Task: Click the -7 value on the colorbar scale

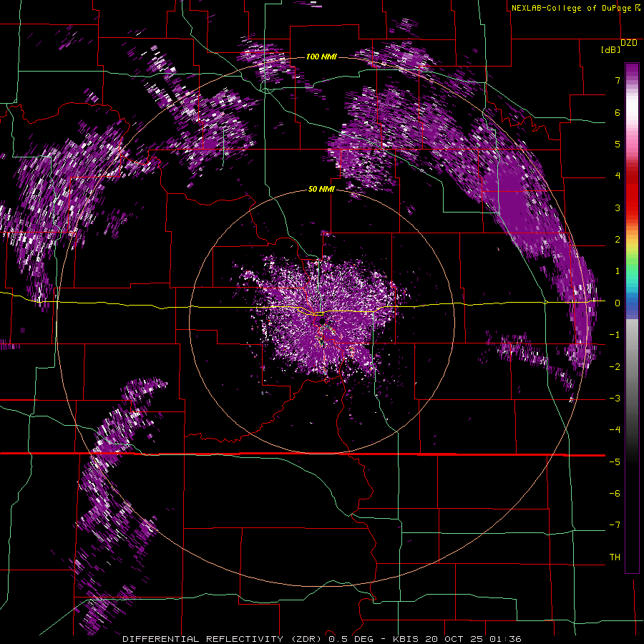Action: click(615, 525)
